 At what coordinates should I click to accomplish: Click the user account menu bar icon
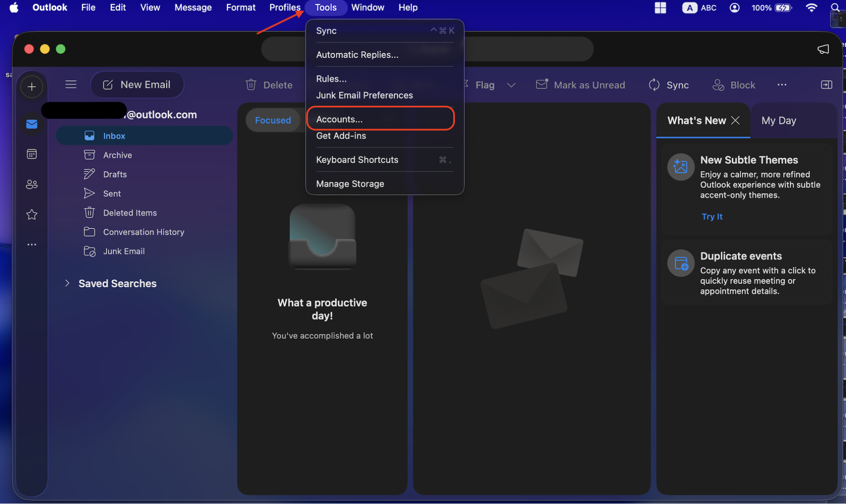pyautogui.click(x=734, y=7)
